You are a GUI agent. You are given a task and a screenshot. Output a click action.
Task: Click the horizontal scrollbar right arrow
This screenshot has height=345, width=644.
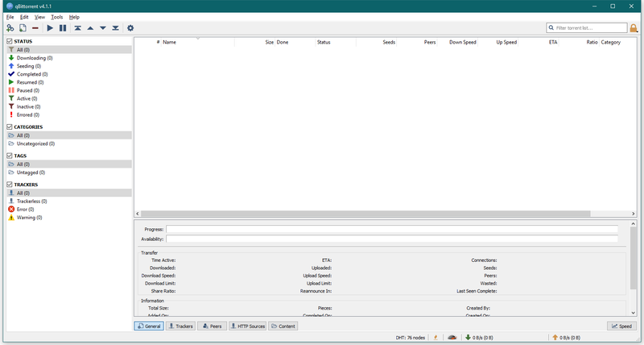(x=634, y=214)
